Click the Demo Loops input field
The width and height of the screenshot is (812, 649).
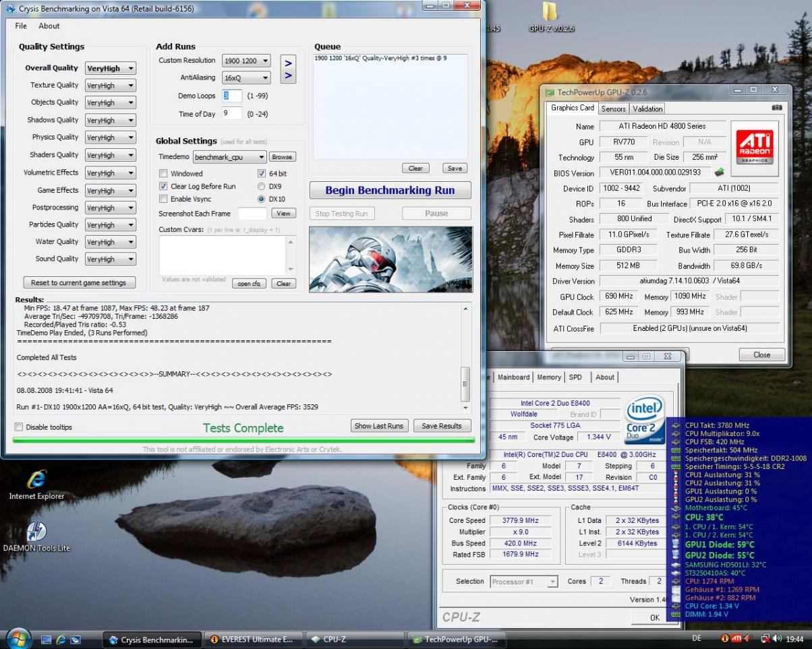pos(232,96)
